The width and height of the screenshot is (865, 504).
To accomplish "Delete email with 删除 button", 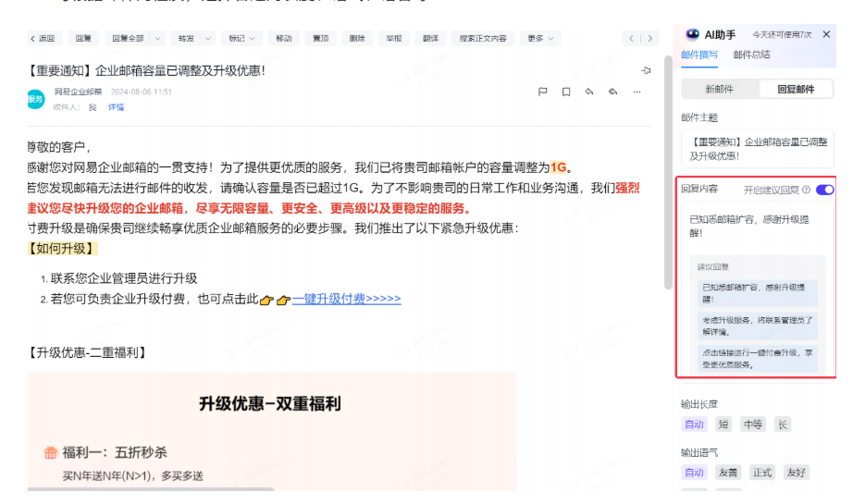I will tap(357, 38).
